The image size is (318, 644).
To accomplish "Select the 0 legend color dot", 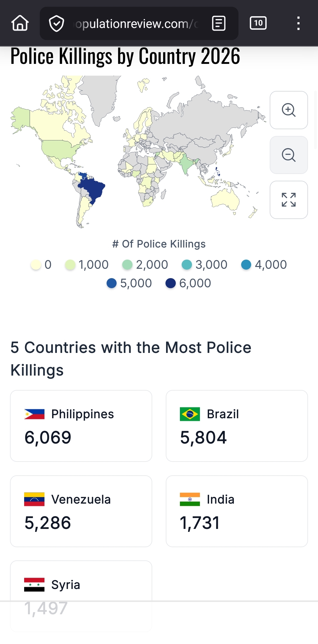I will (x=36, y=265).
